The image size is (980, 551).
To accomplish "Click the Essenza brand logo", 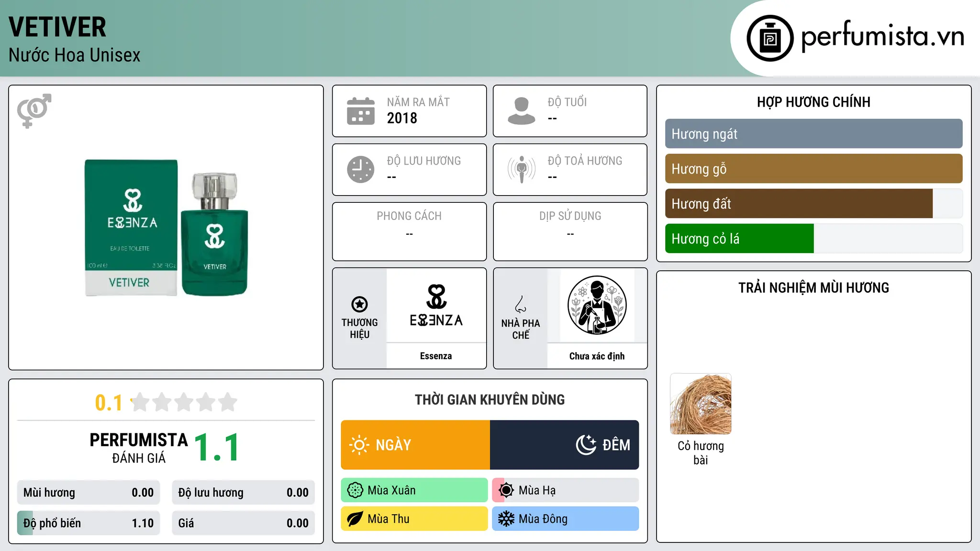I will tap(436, 306).
